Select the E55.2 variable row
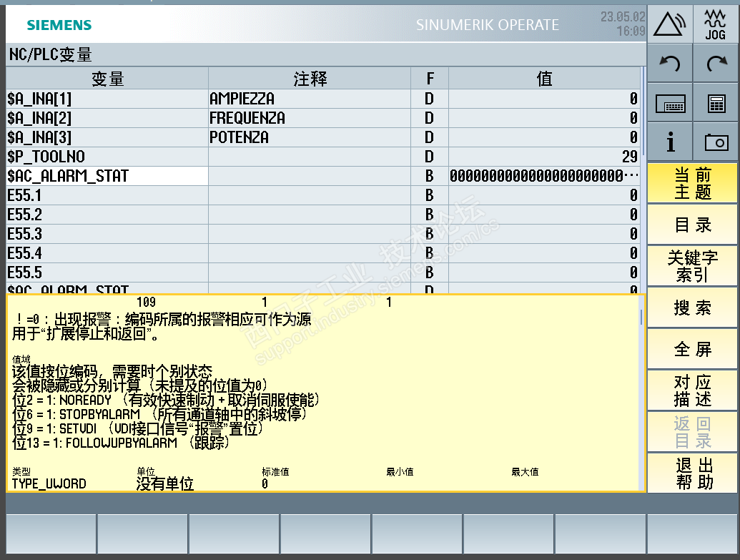The width and height of the screenshot is (740, 560). pos(323,215)
